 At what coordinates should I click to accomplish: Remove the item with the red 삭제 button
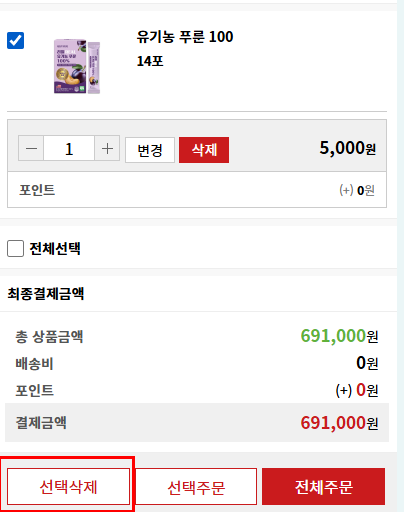pos(204,150)
